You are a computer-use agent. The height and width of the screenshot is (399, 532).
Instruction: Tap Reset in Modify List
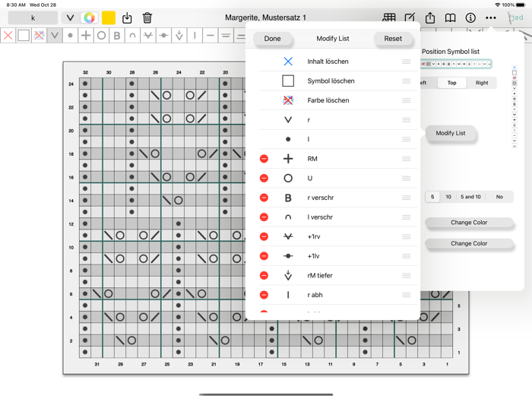pyautogui.click(x=393, y=39)
